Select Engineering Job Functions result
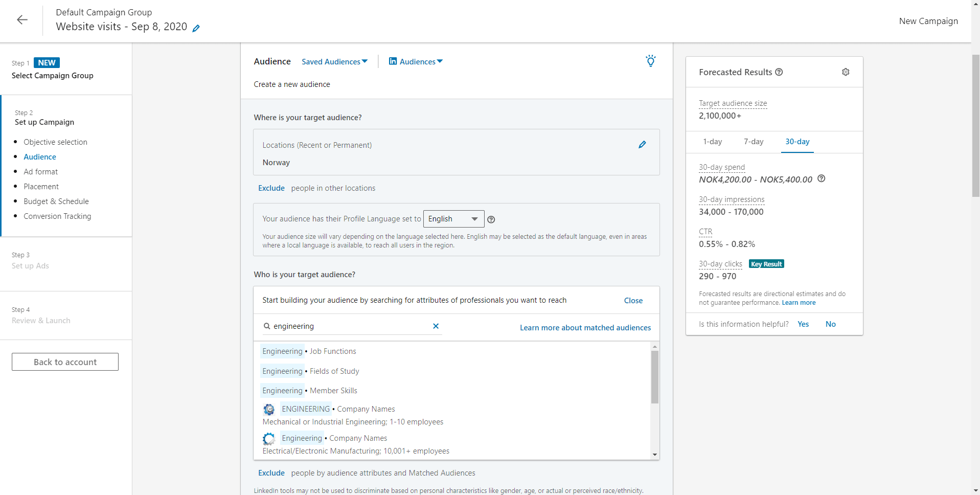The height and width of the screenshot is (495, 980). (x=452, y=351)
